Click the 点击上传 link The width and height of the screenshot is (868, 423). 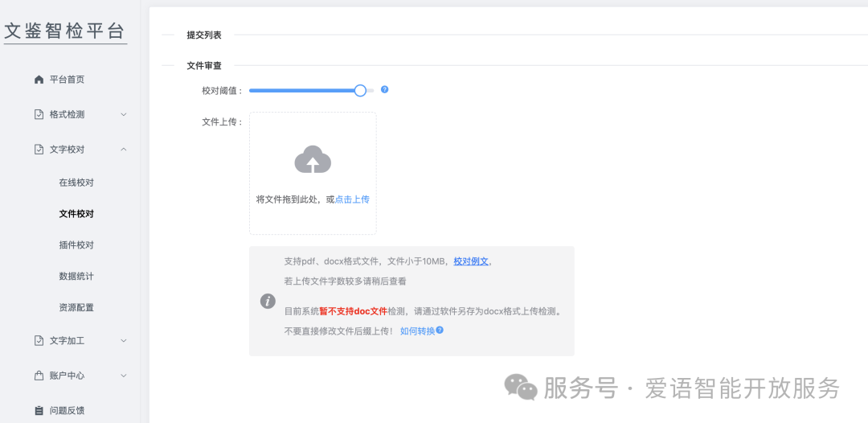(x=352, y=199)
